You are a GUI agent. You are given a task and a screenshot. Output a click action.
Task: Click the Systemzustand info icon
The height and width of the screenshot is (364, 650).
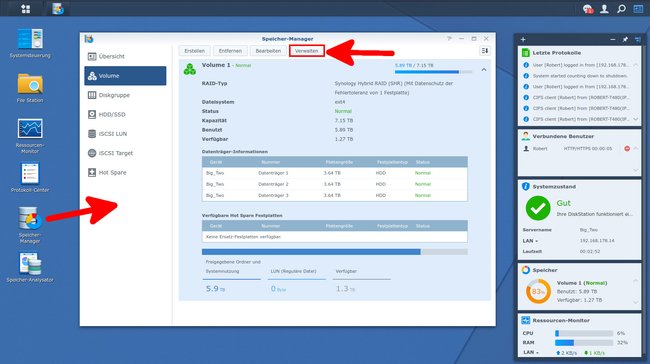point(526,187)
